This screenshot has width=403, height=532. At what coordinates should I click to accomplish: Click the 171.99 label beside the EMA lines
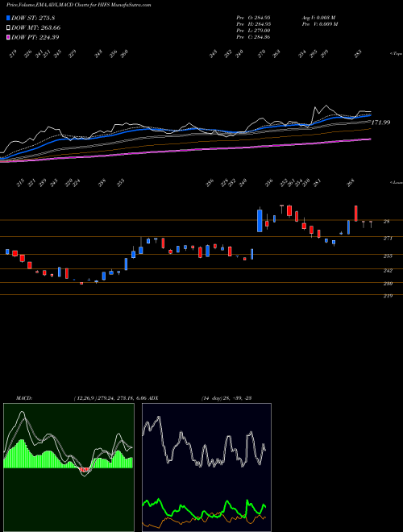pos(380,123)
